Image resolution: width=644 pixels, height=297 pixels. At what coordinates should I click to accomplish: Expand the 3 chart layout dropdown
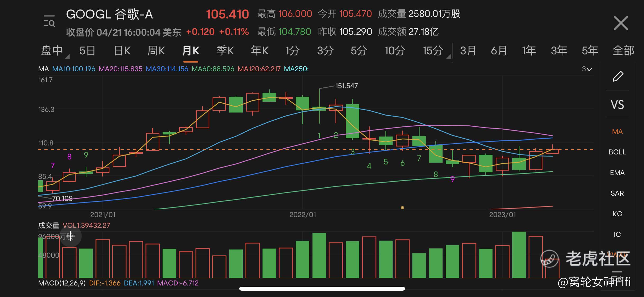point(587,69)
